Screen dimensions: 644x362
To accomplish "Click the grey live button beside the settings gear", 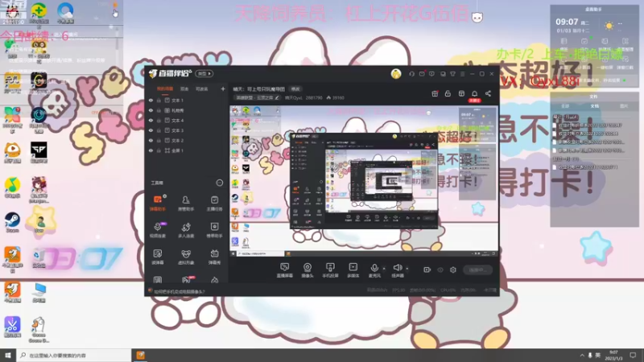I will click(x=477, y=269).
